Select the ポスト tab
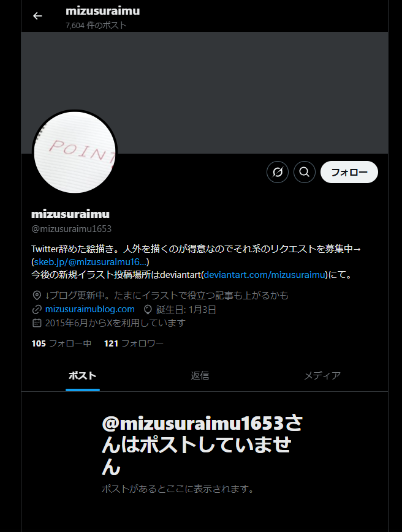The image size is (402, 532). click(83, 376)
